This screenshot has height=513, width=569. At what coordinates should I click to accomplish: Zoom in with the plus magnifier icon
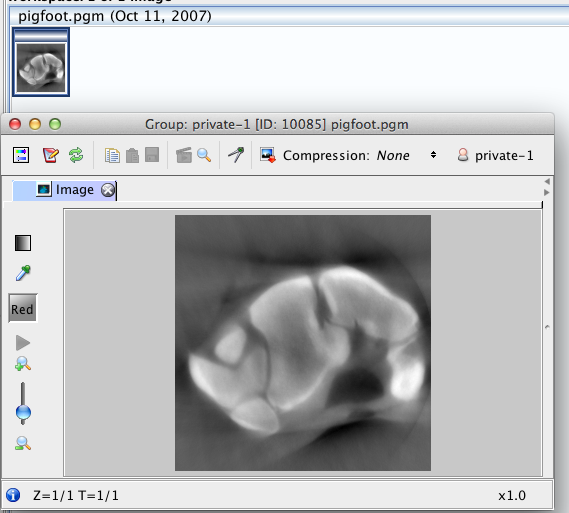(22, 364)
